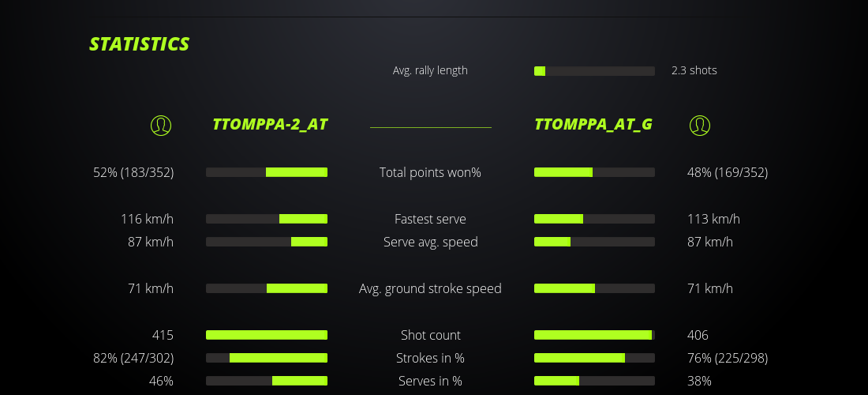Click the profile icon beside TTOMPPA_AT_G
Viewport: 868px width, 395px height.
click(700, 125)
